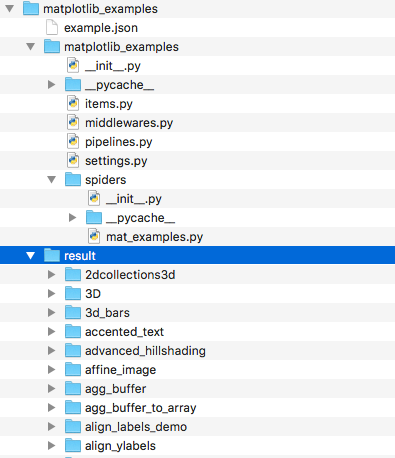
Task: Select the align_ylabels folder icon
Action: pos(73,445)
